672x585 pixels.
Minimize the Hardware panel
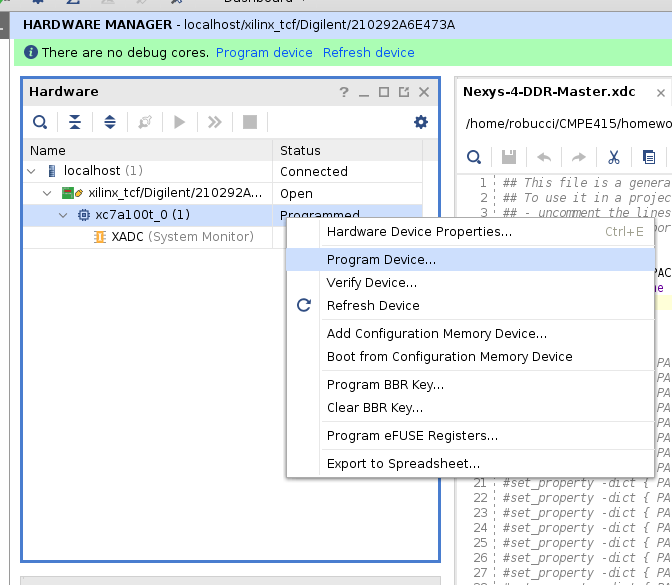tap(364, 93)
